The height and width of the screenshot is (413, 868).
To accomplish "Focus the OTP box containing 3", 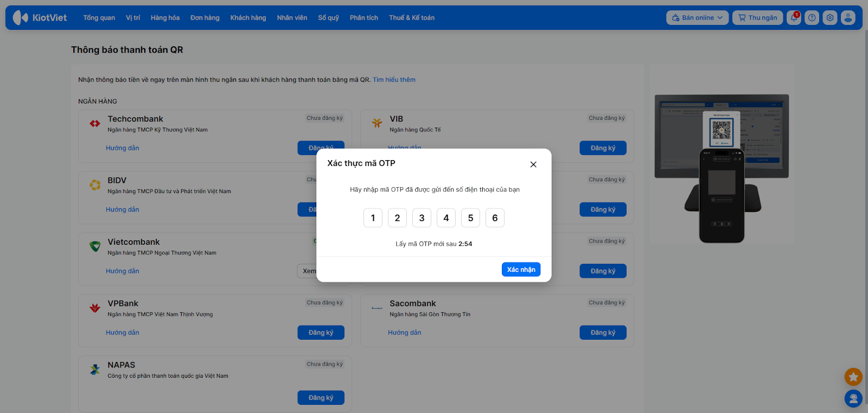I will (422, 218).
